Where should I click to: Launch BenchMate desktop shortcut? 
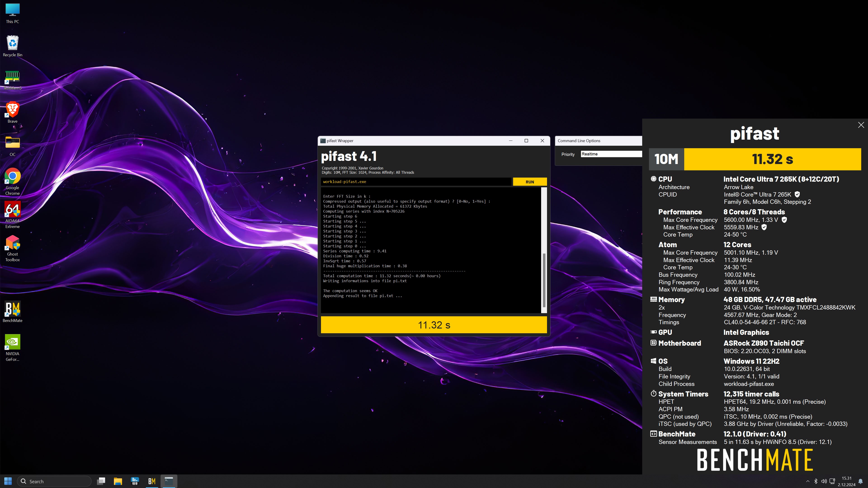point(12,312)
